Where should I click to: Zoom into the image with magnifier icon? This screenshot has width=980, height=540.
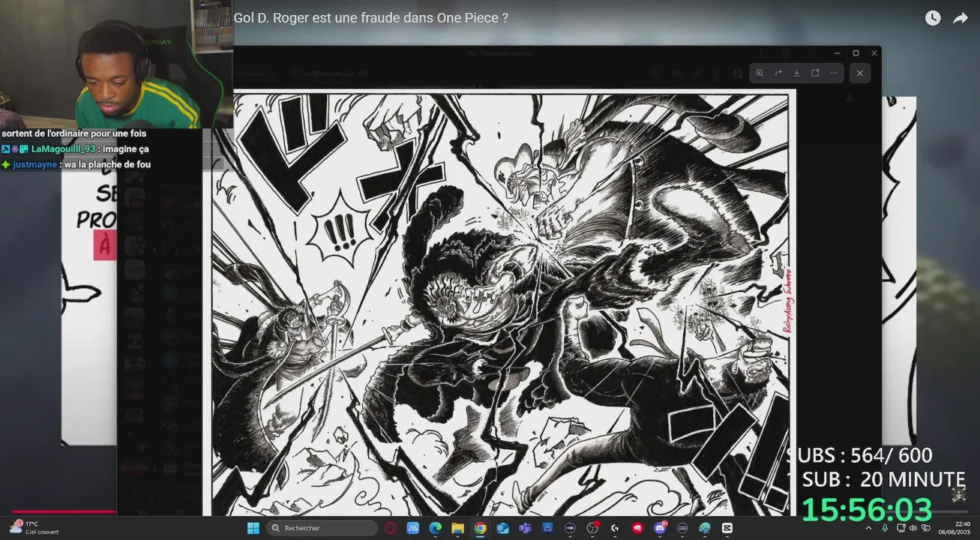(x=760, y=73)
